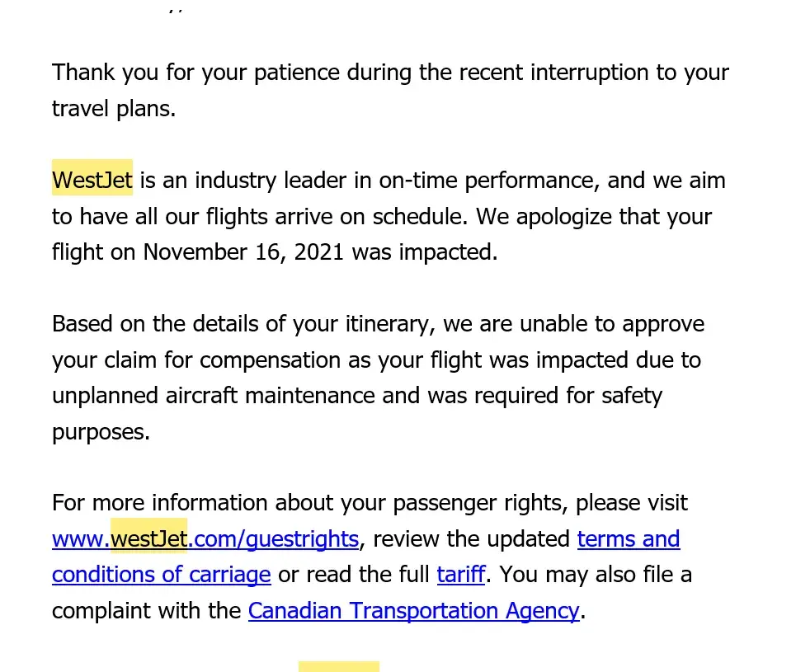
Task: Click the word "safety"
Action: coord(631,396)
